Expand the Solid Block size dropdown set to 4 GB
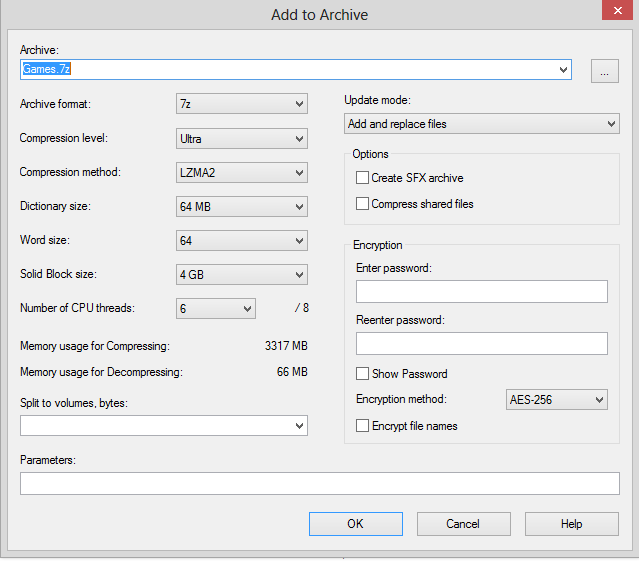639x561 pixels. point(242,275)
